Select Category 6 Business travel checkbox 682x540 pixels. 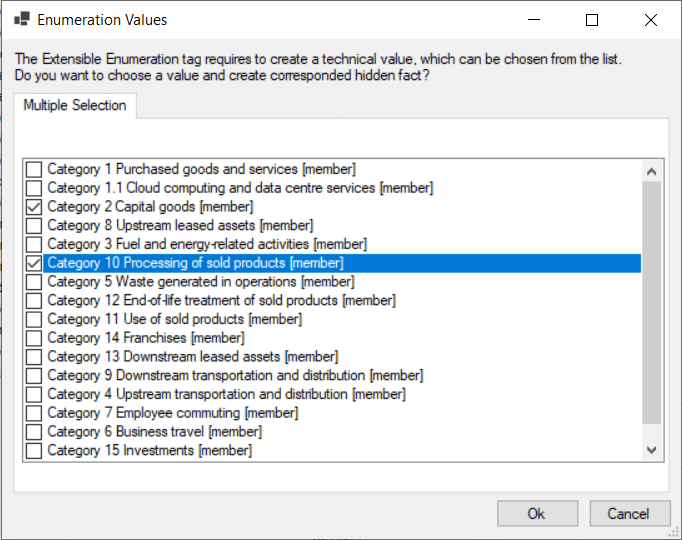click(x=34, y=432)
